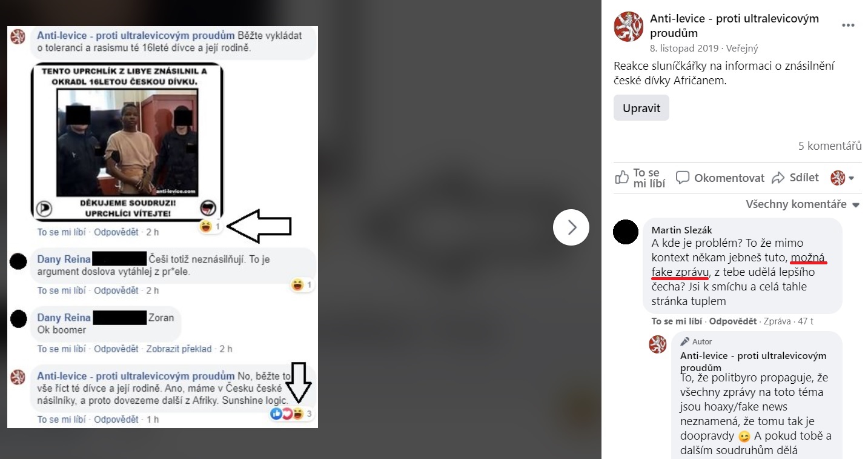868x459 pixels.
Task: Click the 8. listopad 2019 timestamp
Action: [684, 49]
